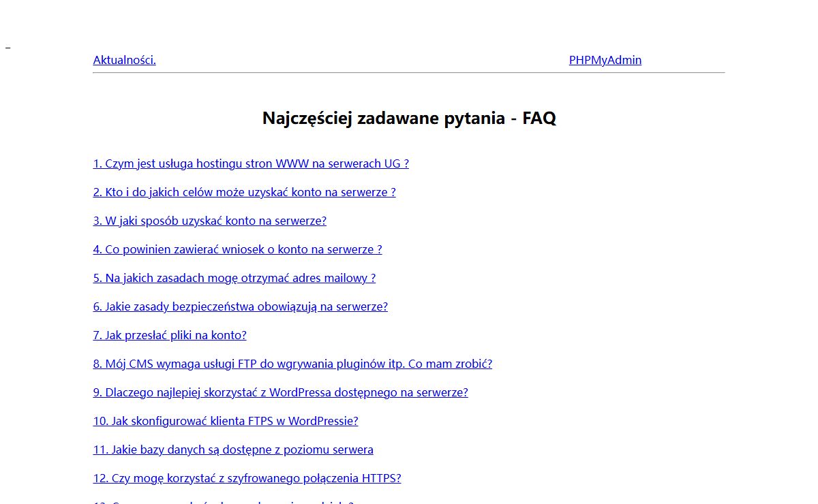818x504 pixels.
Task: Open the PHPMyAdmin link
Action: [x=605, y=60]
